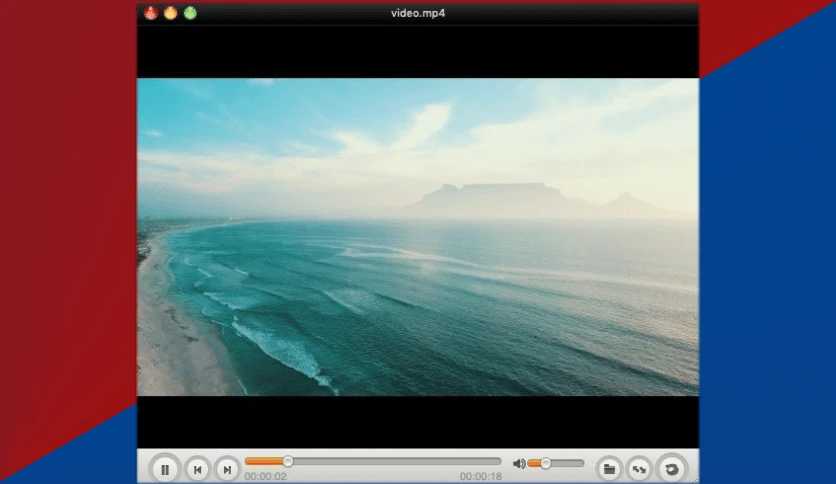Open a file with the folder button
This screenshot has width=836, height=484.
[x=609, y=469]
